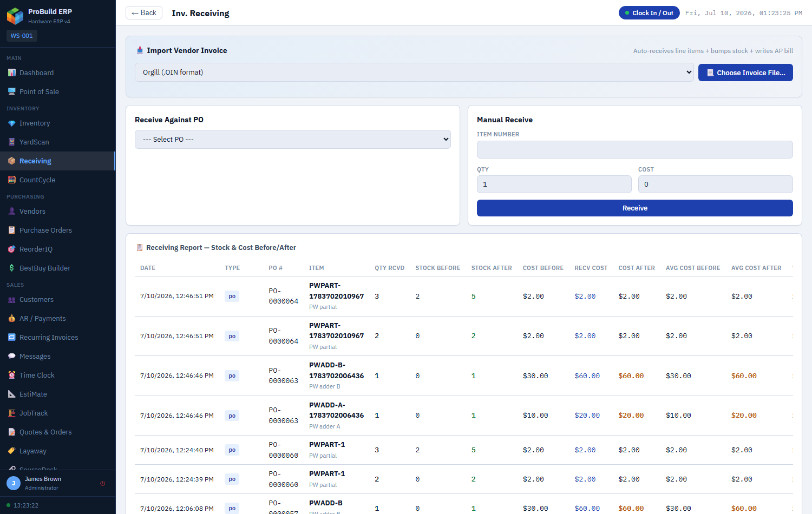Viewport: 812px width, 514px height.
Task: Click the $60.00 recv cost for PWADD-B-1783702006436
Action: [587, 375]
